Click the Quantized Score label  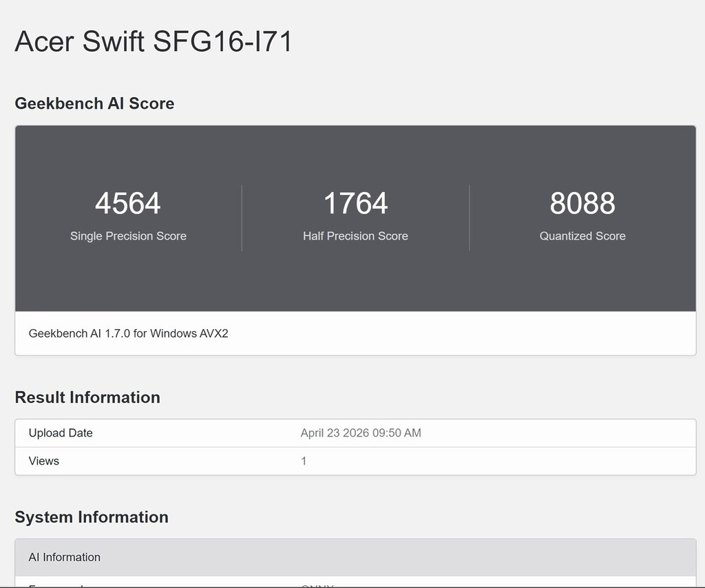pos(582,236)
